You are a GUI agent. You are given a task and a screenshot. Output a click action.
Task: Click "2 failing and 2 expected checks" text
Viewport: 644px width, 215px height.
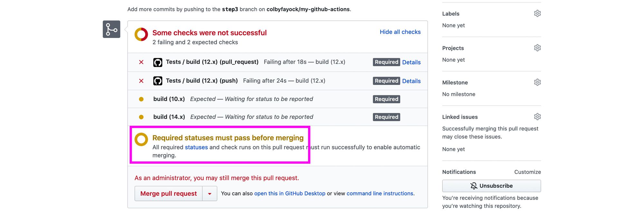pos(195,42)
